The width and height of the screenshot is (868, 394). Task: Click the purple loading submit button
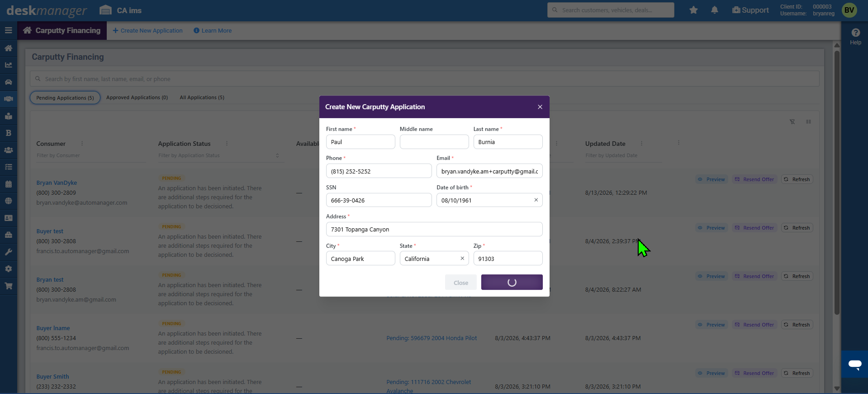tap(512, 282)
